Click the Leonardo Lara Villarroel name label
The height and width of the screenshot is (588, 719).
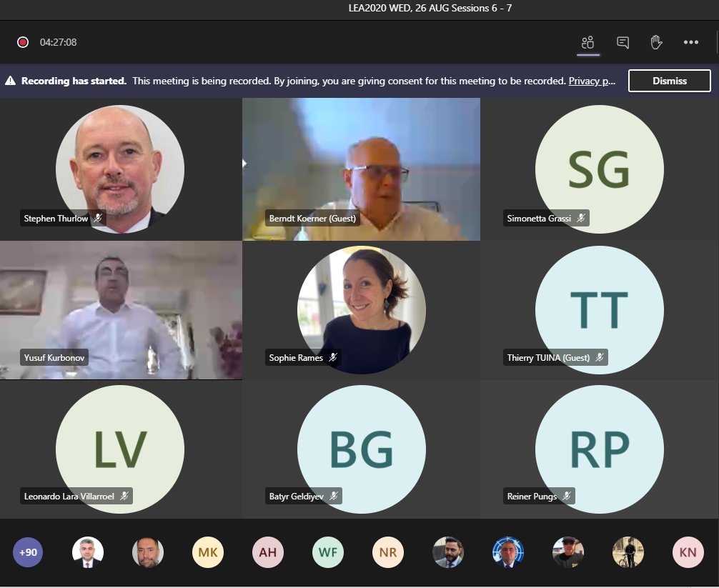coord(69,496)
